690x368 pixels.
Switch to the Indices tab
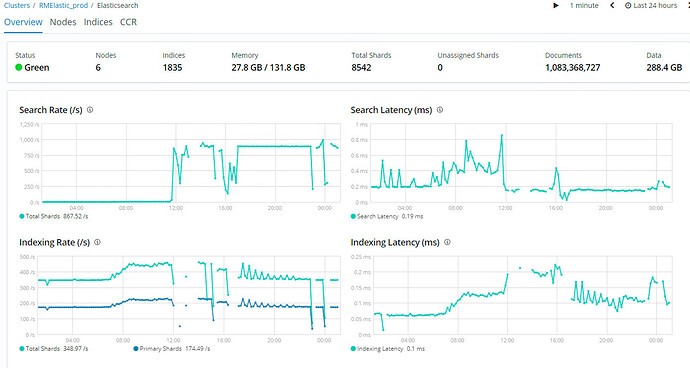point(98,22)
